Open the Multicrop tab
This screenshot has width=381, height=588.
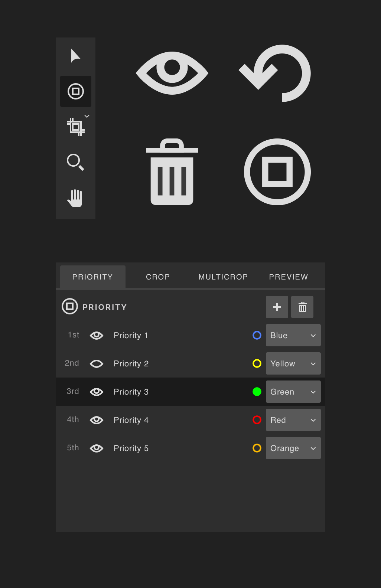tap(223, 277)
